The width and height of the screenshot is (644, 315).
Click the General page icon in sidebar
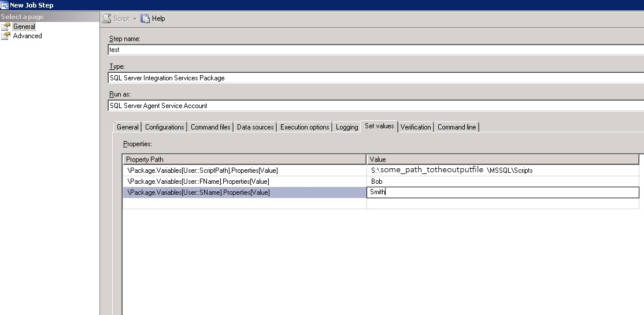point(6,27)
